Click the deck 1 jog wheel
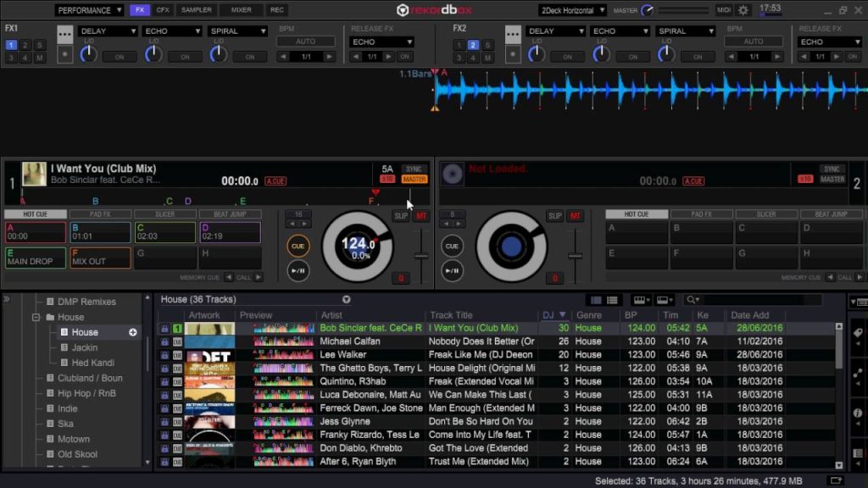 tap(358, 247)
